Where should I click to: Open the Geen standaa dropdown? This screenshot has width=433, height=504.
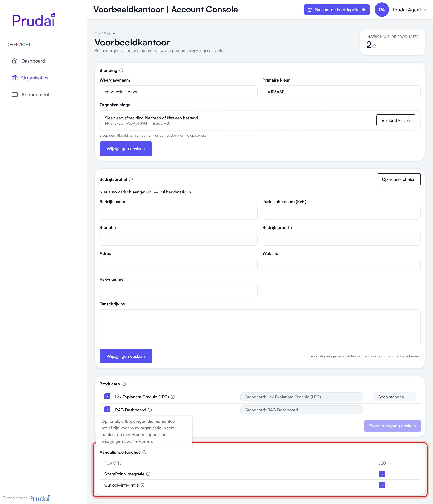pyautogui.click(x=394, y=397)
